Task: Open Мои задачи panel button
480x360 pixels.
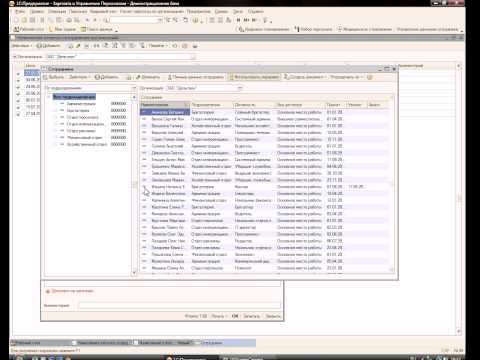Action: click(63, 29)
